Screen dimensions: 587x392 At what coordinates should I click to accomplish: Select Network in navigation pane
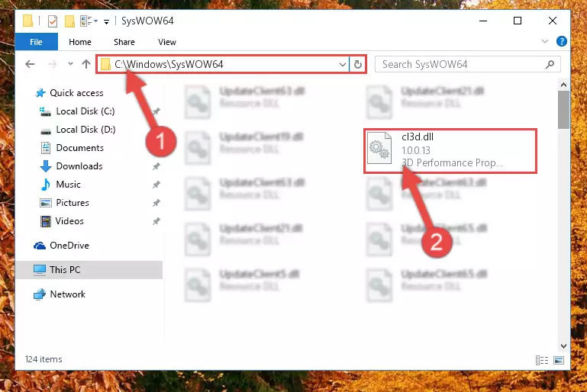(67, 294)
